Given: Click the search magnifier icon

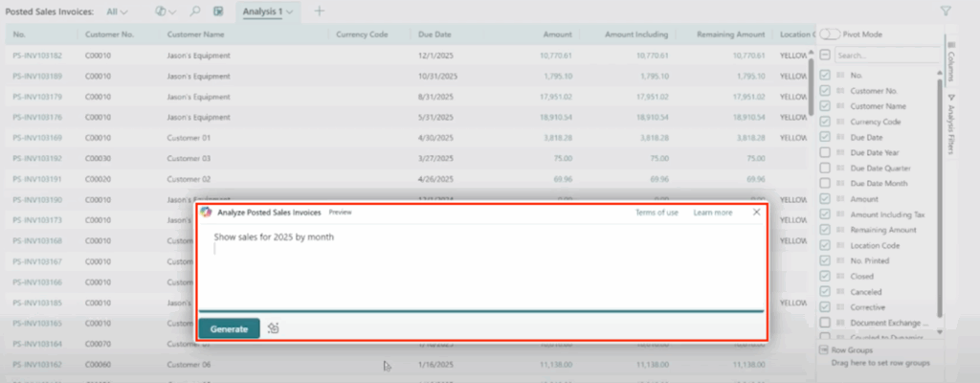Looking at the screenshot, I should tap(195, 11).
